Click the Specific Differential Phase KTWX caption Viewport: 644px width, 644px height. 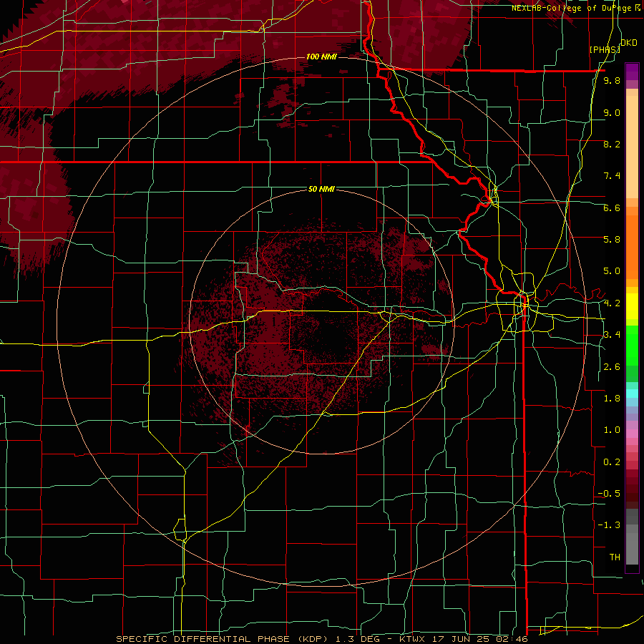tap(321, 639)
